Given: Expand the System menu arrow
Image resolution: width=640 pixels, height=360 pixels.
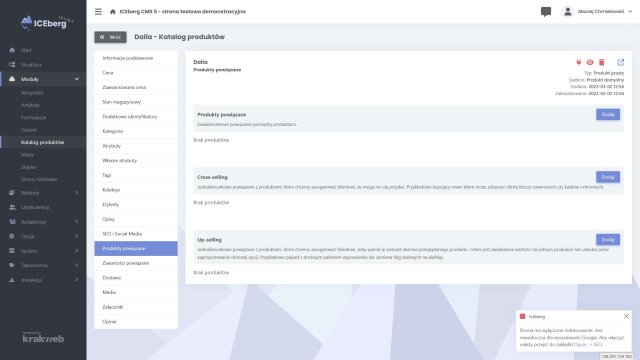Looking at the screenshot, I should [76, 251].
